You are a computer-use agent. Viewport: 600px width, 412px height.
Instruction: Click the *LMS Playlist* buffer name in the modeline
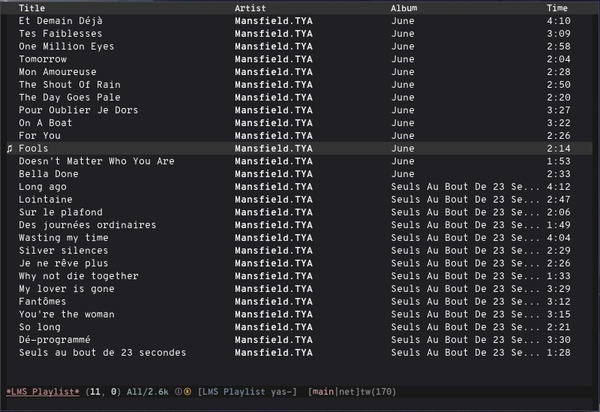[43, 392]
